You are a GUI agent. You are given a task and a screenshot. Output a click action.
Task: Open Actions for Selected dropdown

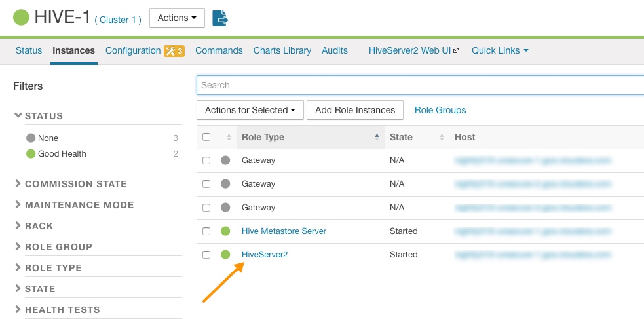(250, 110)
